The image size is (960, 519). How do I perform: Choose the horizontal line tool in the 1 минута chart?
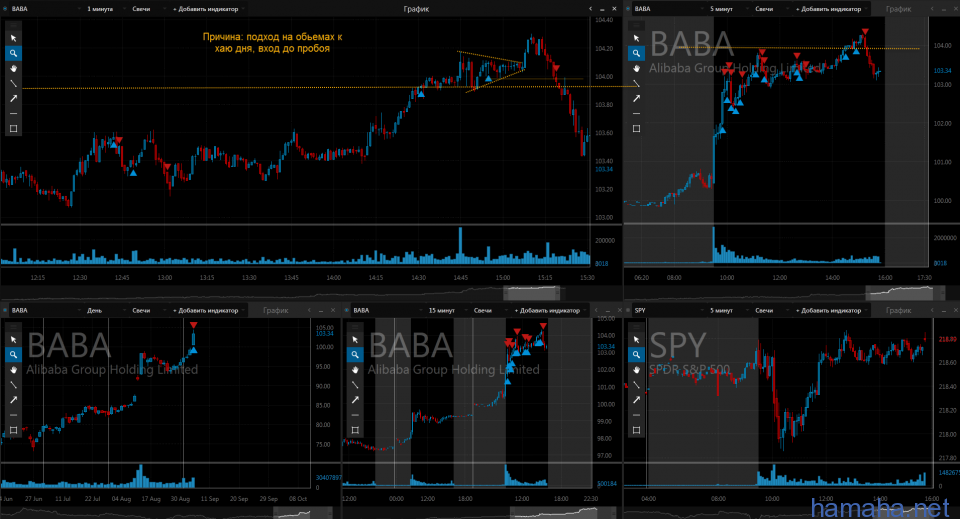[13, 114]
